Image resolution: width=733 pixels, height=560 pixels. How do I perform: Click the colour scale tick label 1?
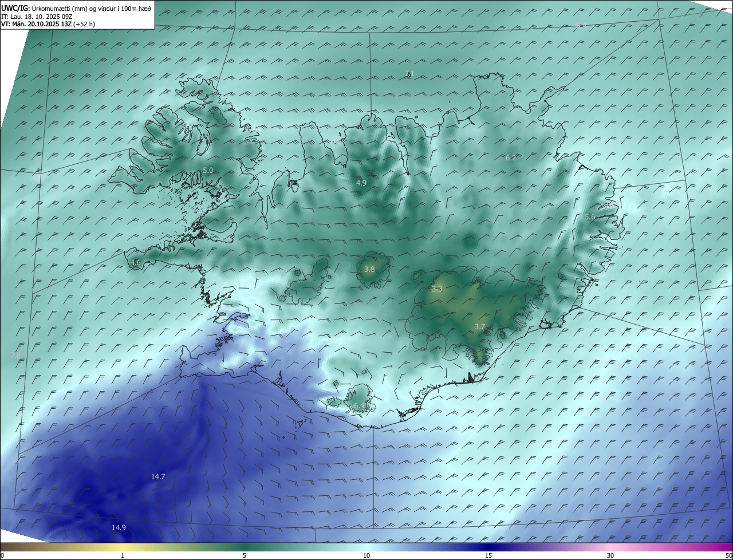click(123, 555)
